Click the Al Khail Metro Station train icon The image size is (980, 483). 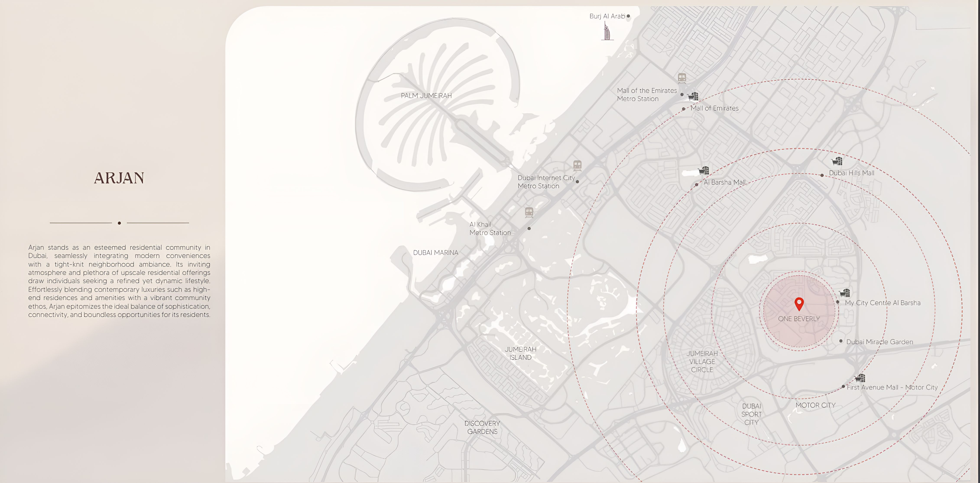point(529,212)
